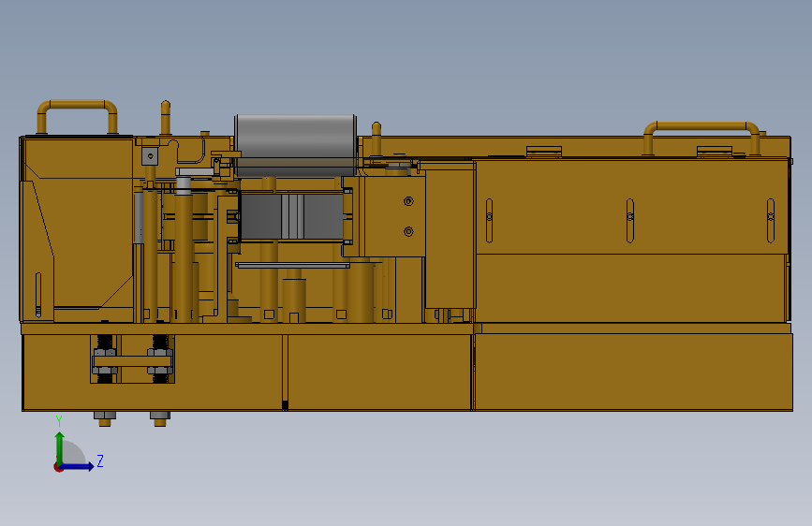Select the left hinge on the top cover
Image resolution: width=812 pixels, height=526 pixels.
click(544, 152)
